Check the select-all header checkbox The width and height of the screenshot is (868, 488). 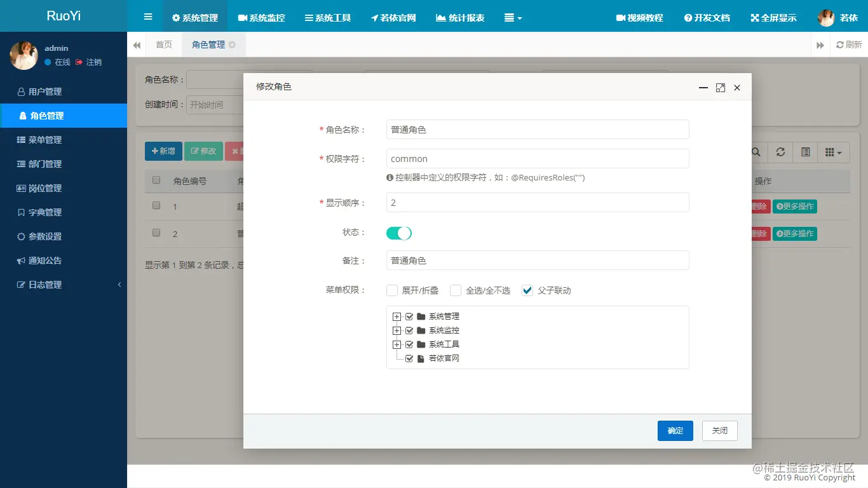[156, 180]
